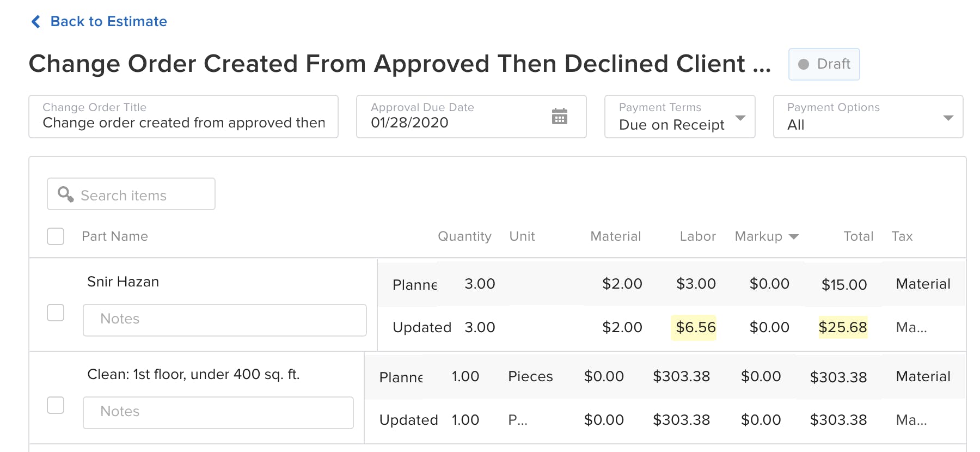Screen dimensions: 980x452
Task: Select the highlighted $25.68 total value
Action: 844,327
